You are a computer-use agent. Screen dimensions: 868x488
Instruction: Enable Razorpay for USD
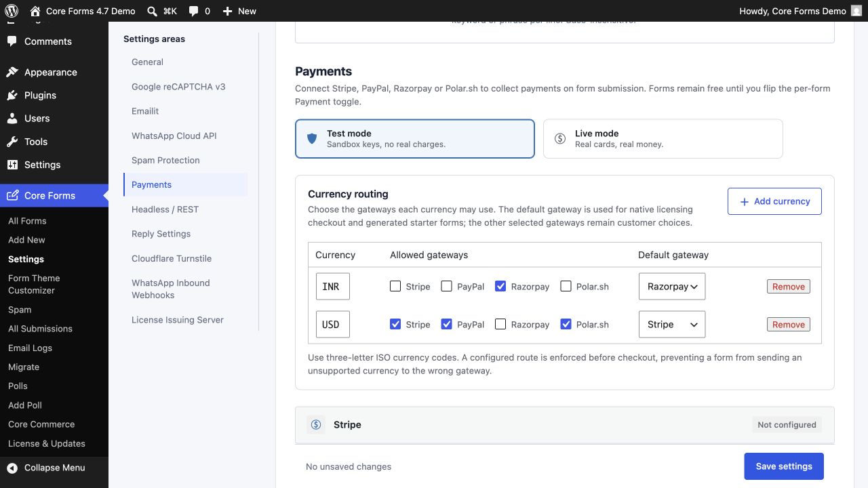coord(500,324)
